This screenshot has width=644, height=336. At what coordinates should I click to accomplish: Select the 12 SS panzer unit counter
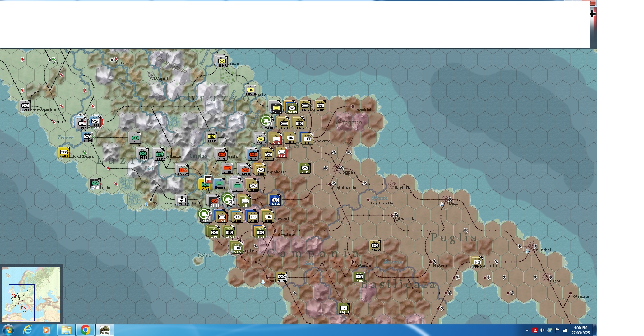276,108
